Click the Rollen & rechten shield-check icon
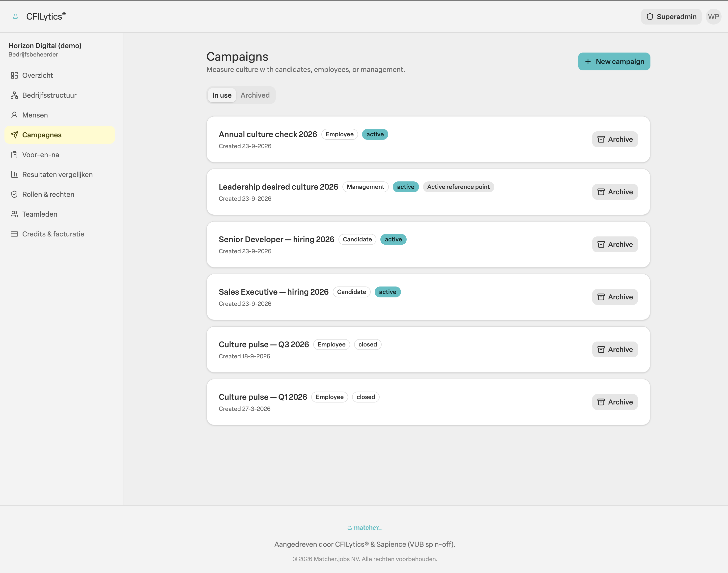This screenshot has width=728, height=573. pos(14,194)
